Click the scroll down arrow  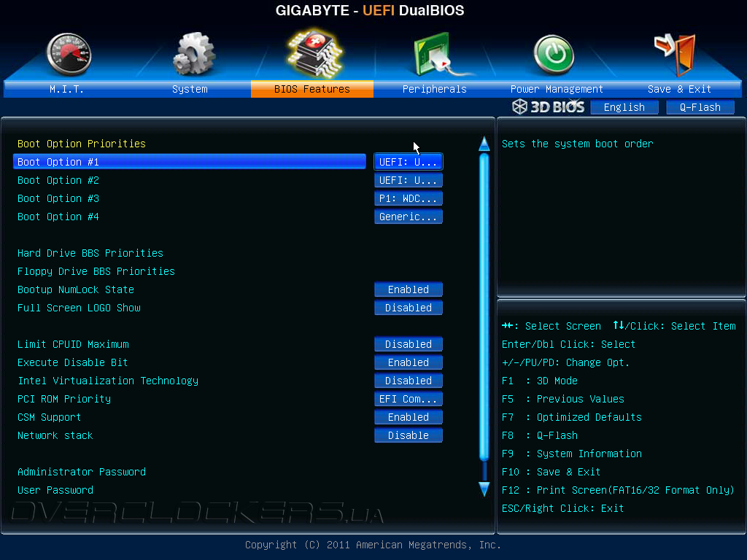pyautogui.click(x=484, y=489)
